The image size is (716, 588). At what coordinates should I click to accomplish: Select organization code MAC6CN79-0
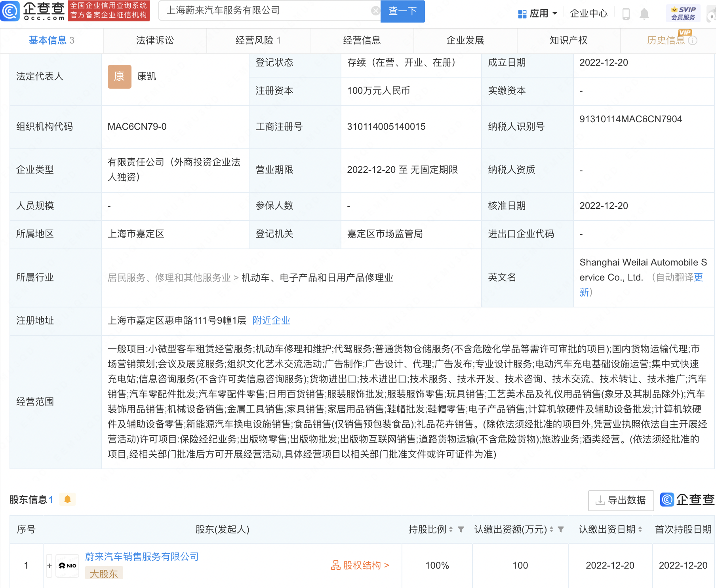[137, 127]
